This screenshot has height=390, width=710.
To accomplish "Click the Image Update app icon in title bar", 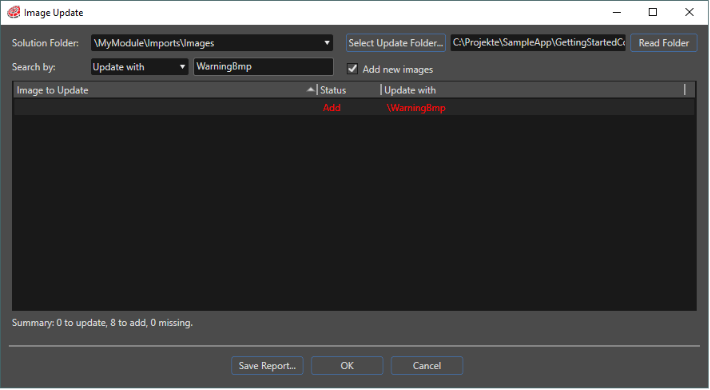I will [x=14, y=12].
